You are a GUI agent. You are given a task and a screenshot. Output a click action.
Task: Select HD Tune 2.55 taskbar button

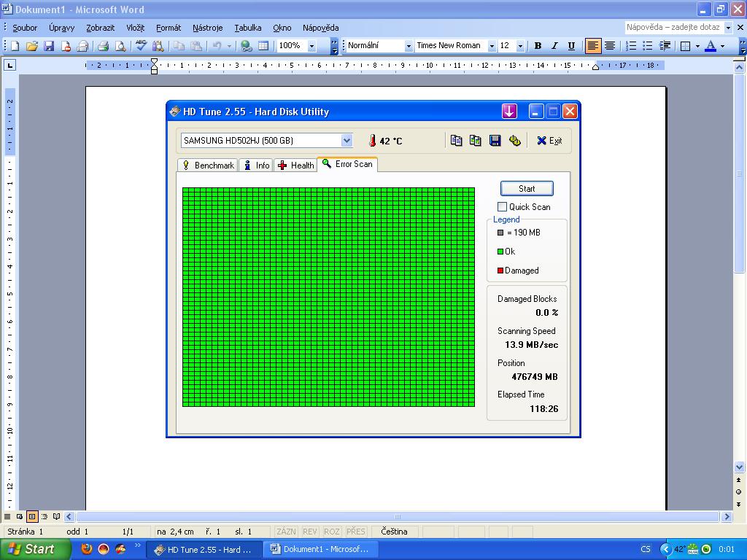(204, 550)
